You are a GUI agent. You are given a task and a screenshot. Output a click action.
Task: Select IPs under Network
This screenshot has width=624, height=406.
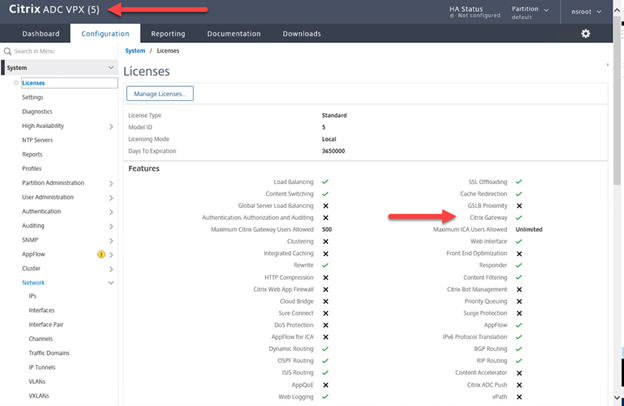tap(33, 296)
